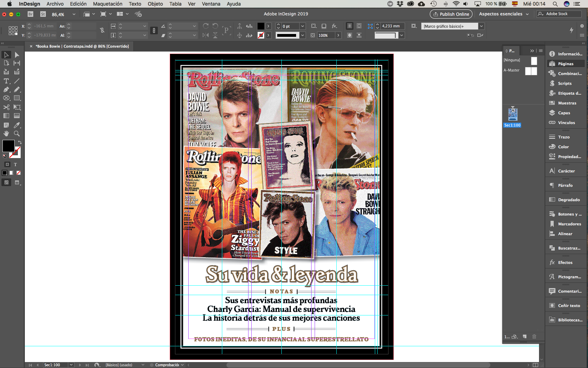
Task: Open the zoom level dropdown
Action: 74,14
